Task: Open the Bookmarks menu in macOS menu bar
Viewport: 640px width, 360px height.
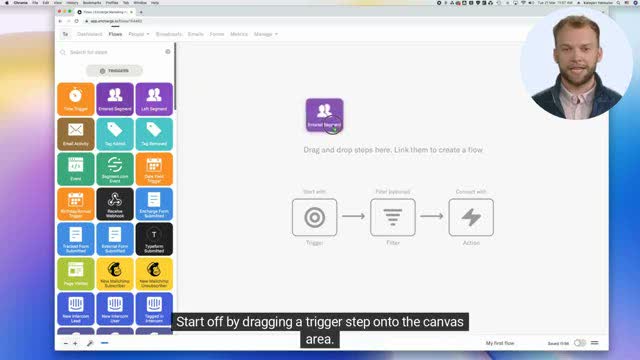Action: pos(92,2)
